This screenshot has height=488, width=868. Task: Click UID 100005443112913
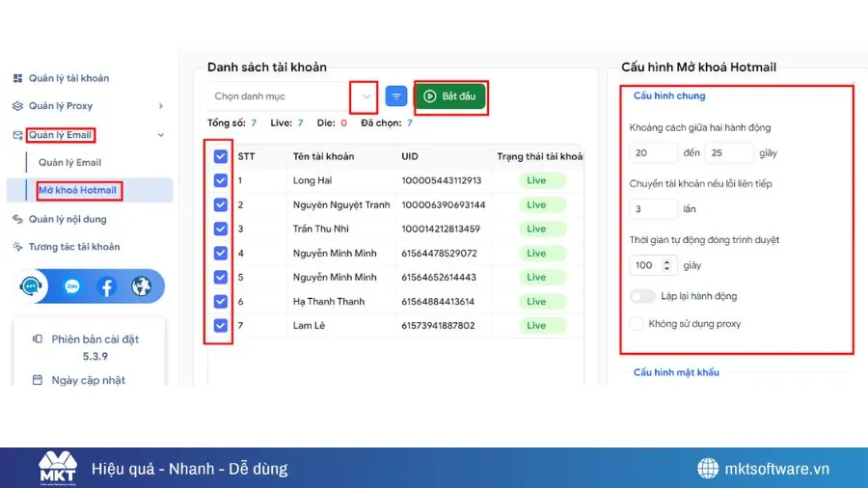click(x=441, y=180)
